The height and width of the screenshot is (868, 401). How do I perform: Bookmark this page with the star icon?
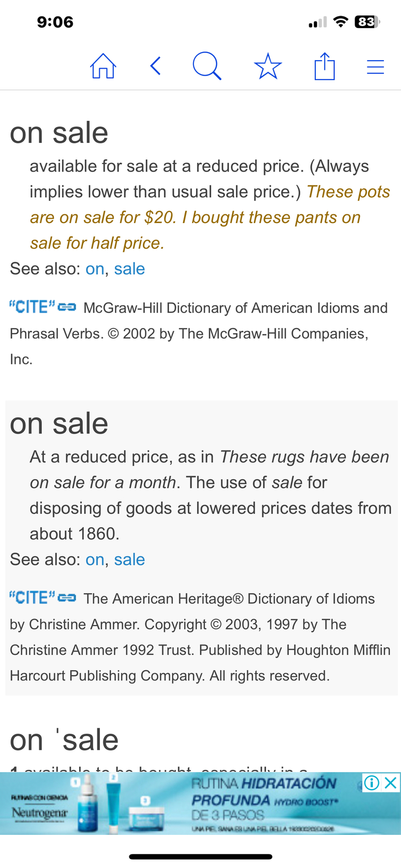(268, 66)
